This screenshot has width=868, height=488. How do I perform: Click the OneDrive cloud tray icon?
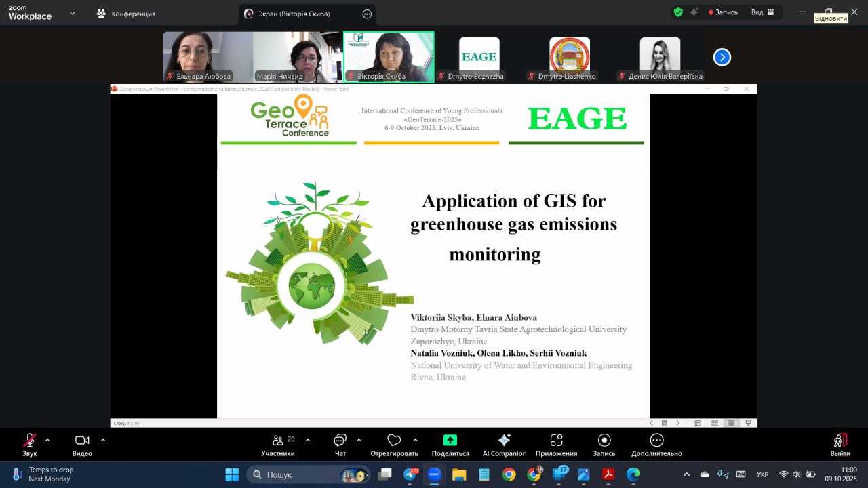[x=705, y=474]
